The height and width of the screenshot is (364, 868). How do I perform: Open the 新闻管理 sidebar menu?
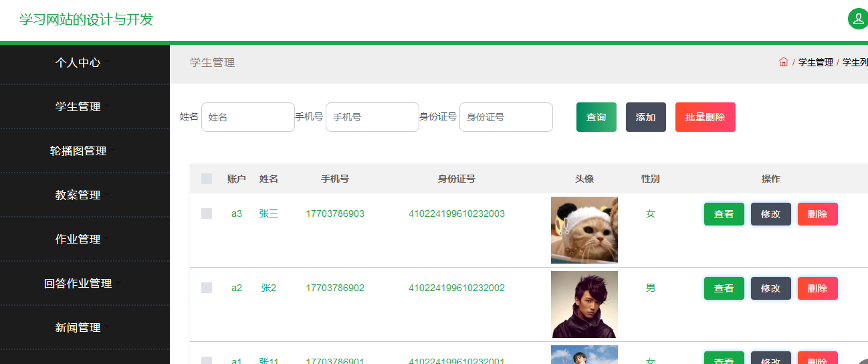85,327
